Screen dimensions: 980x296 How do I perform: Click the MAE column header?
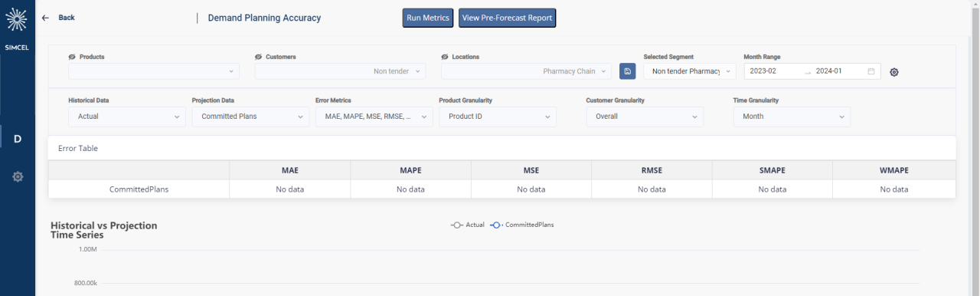(x=289, y=169)
